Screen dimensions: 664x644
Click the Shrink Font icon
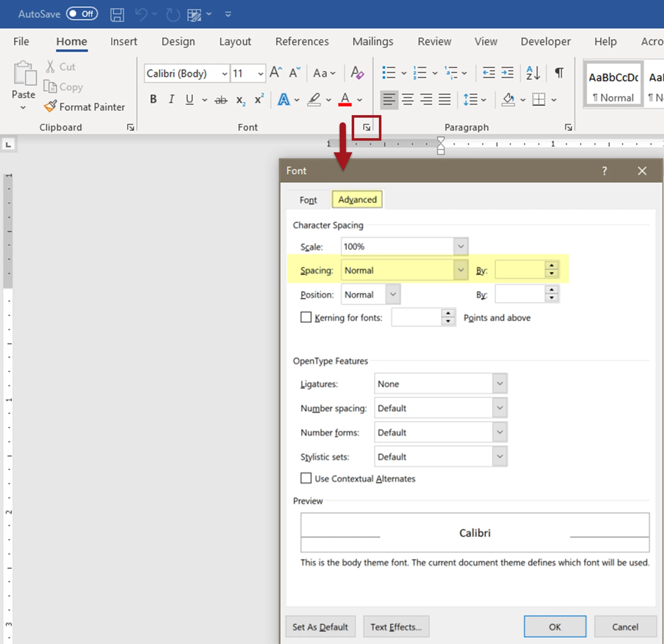click(x=295, y=72)
